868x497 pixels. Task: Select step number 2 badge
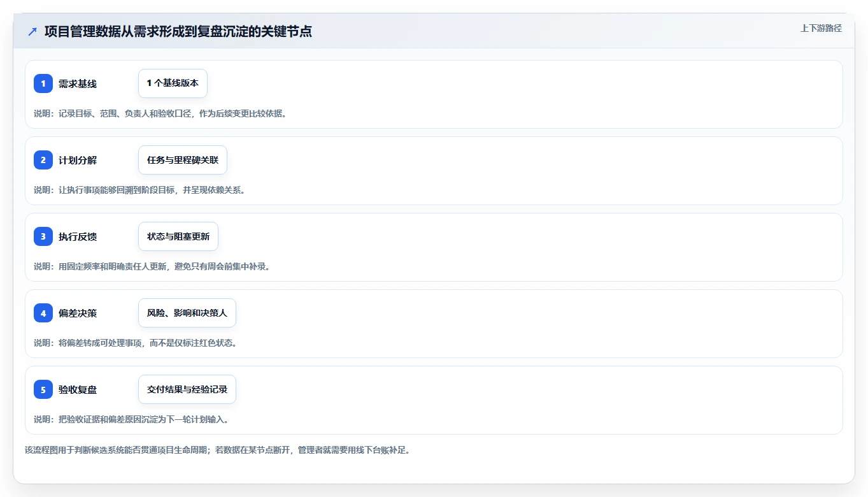coord(43,160)
